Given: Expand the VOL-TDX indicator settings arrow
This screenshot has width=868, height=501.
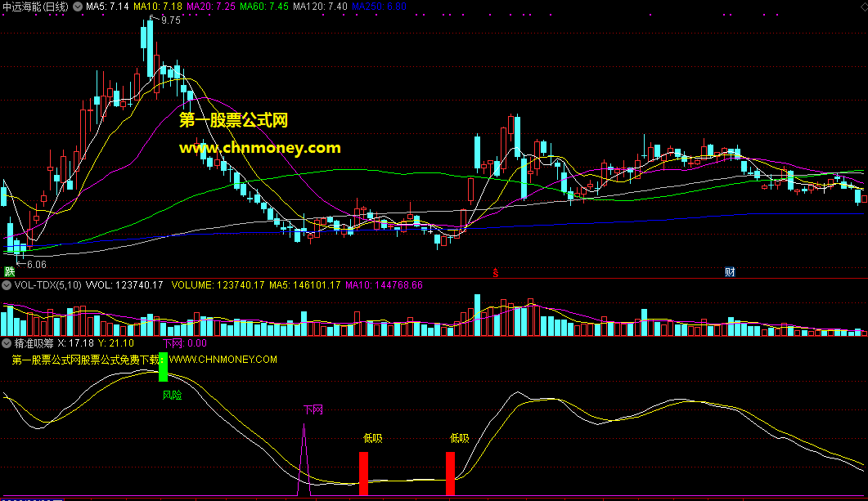Looking at the screenshot, I should click(7, 285).
